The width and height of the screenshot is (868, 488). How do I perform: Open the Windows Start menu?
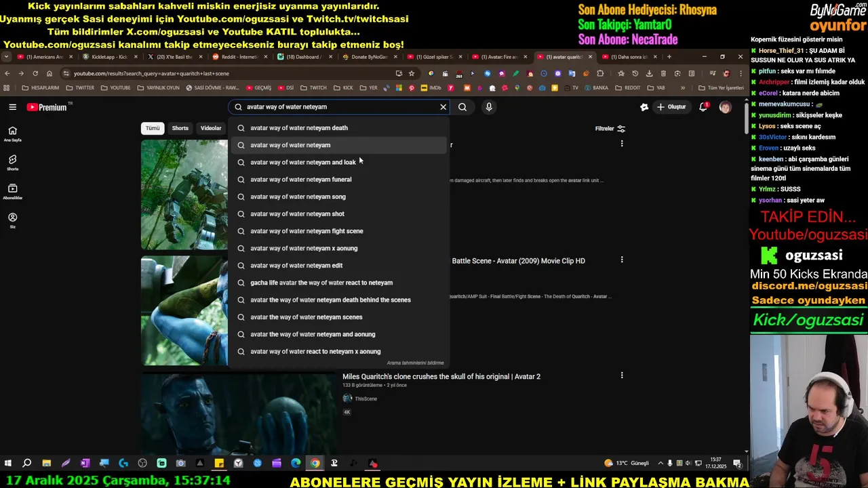coord(7,464)
